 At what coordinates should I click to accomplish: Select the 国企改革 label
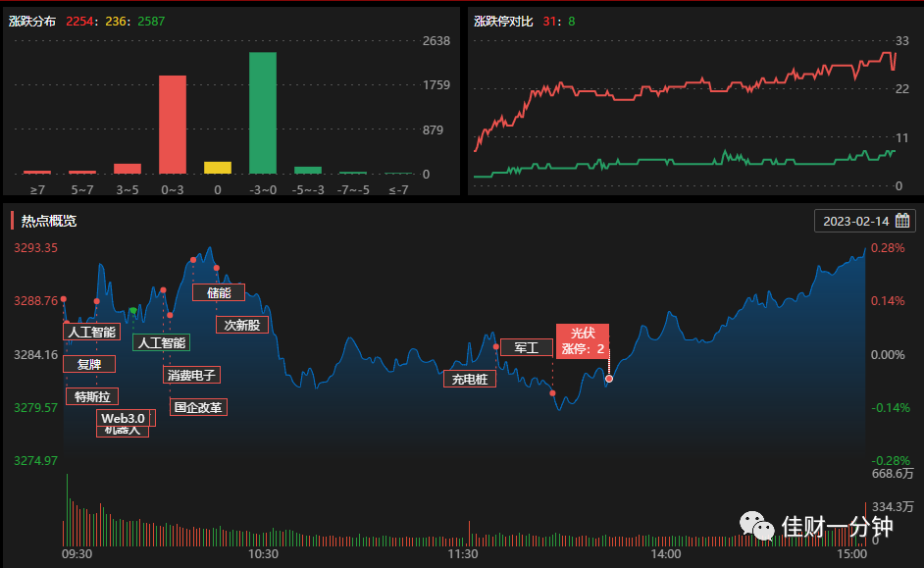pyautogui.click(x=198, y=407)
